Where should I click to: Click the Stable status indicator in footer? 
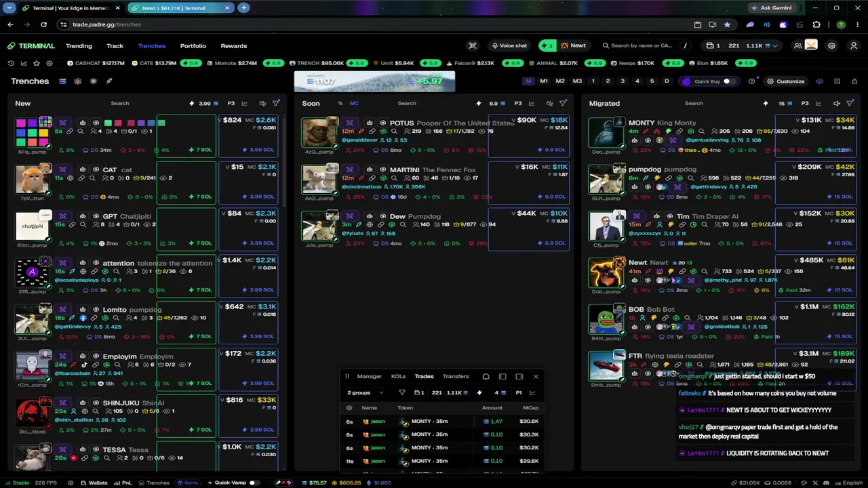click(16, 483)
